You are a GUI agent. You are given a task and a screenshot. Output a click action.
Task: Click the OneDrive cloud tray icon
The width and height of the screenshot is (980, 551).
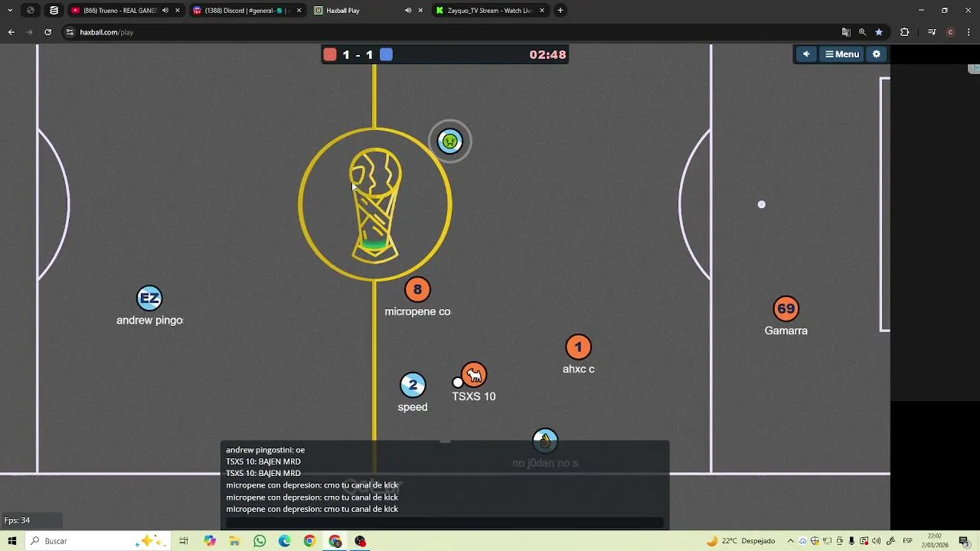[803, 541]
